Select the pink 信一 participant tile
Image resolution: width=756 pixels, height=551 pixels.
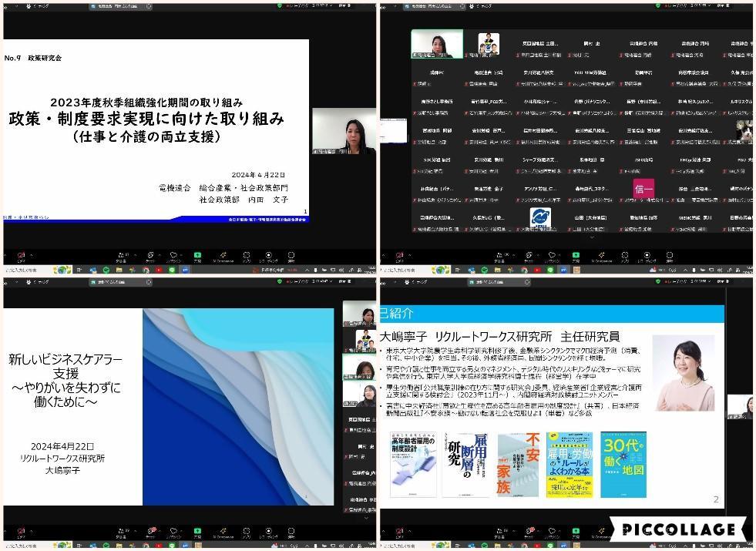coord(643,189)
